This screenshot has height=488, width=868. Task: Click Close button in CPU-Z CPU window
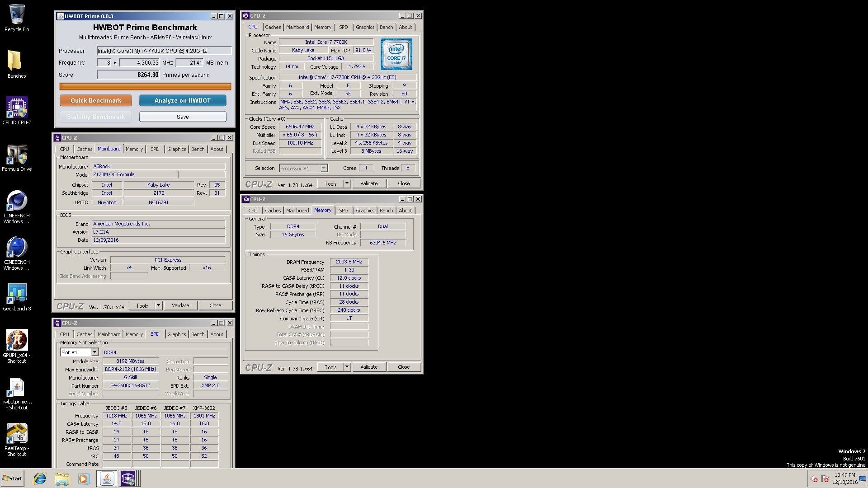coord(404,183)
